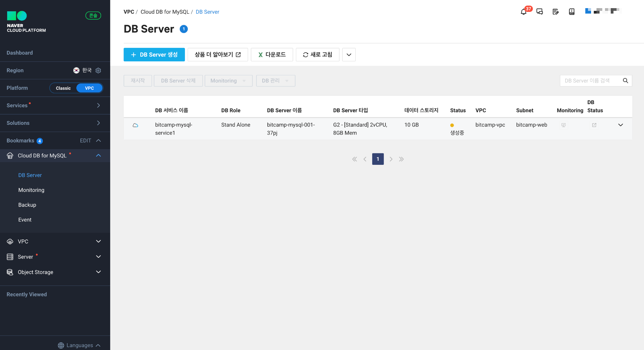The image size is (644, 350).
Task: Click the cloud icon in the bitcamp-mysql row
Action: pyautogui.click(x=135, y=125)
